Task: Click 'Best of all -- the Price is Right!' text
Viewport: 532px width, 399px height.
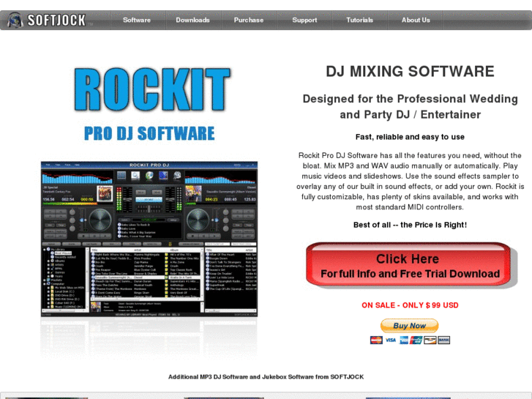Action: 410,225
